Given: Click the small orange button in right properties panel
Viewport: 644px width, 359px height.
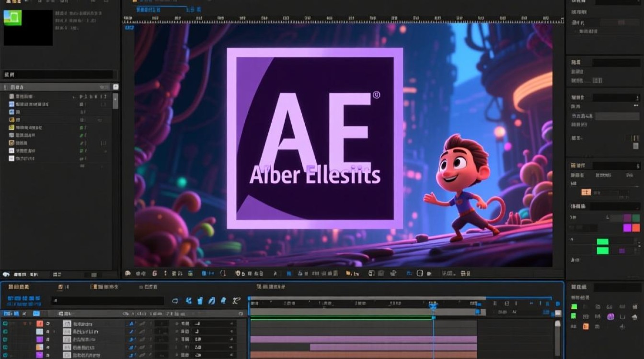Looking at the screenshot, I should click(x=586, y=192).
